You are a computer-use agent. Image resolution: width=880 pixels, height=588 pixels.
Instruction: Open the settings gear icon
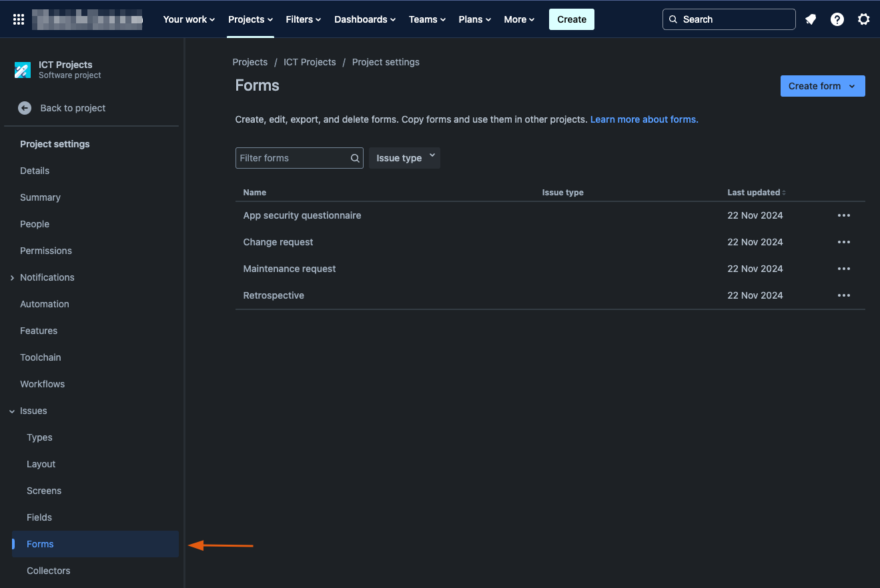point(864,19)
